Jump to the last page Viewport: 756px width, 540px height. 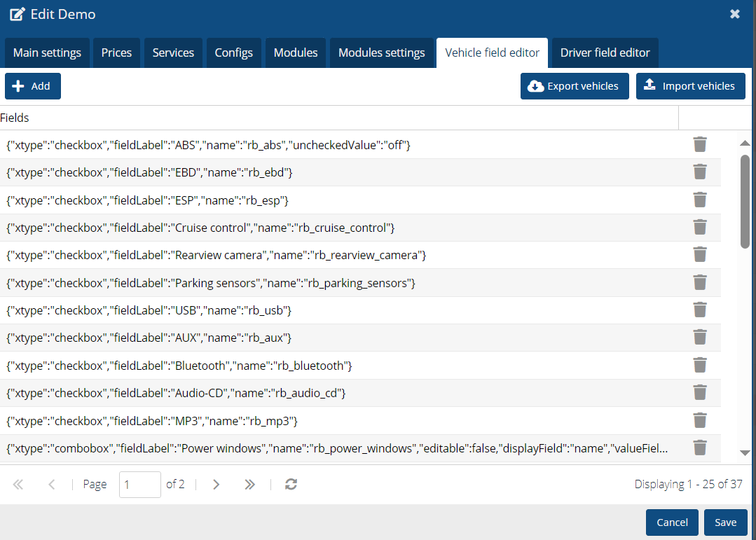coord(249,485)
